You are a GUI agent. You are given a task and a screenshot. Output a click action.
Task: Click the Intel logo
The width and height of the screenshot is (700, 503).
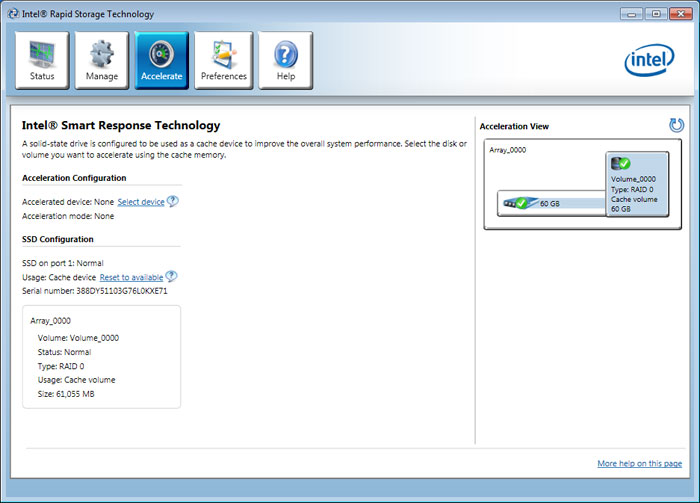pos(649,60)
